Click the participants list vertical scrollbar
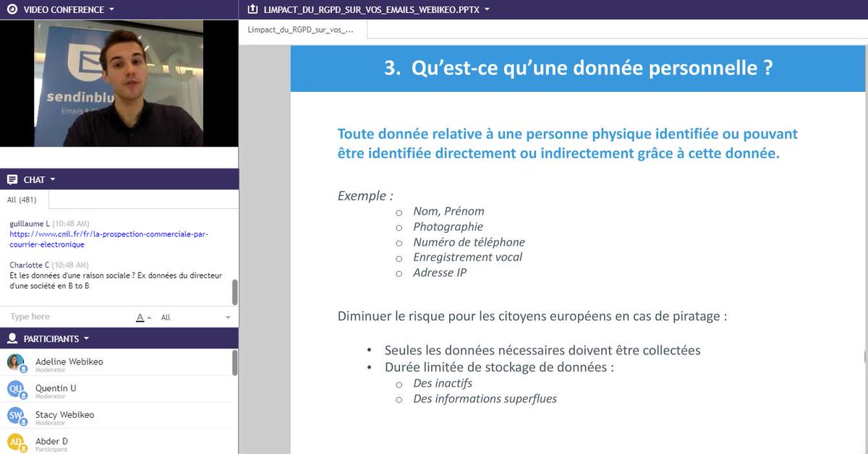Viewport: 868px width, 454px height. pos(234,362)
